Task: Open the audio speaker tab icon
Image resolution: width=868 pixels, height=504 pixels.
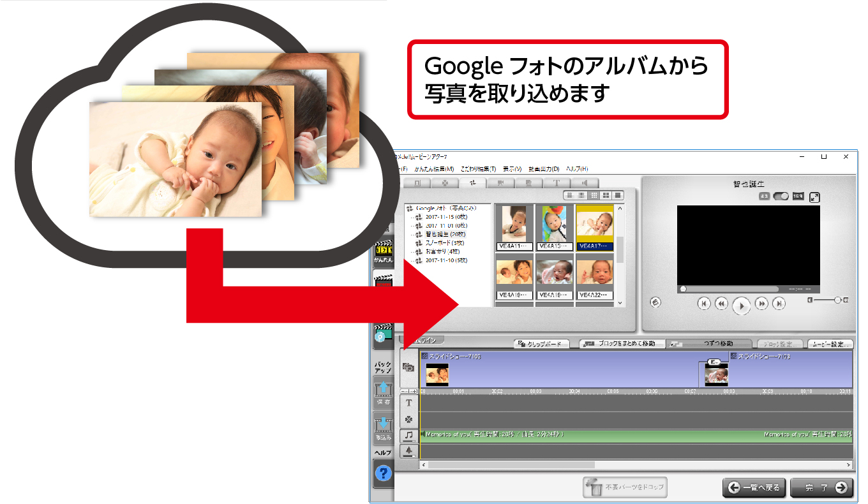Action: click(x=584, y=183)
